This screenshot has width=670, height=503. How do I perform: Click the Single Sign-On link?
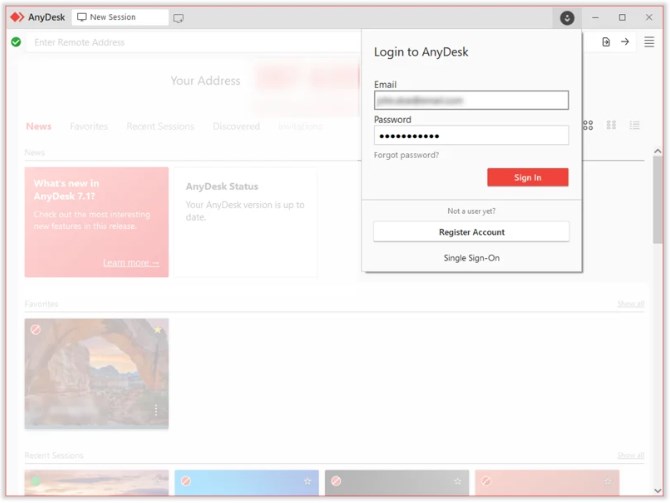point(471,258)
